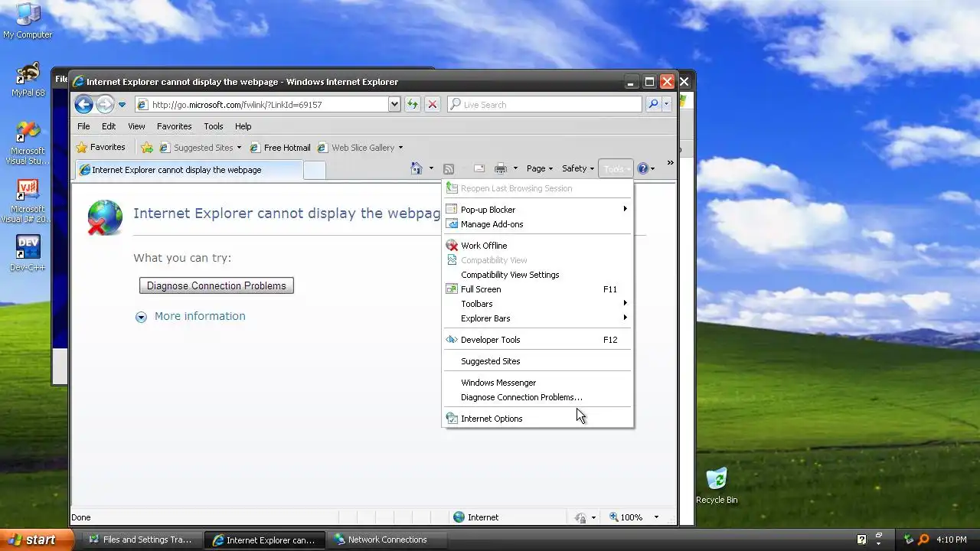This screenshot has height=551, width=980.
Task: Click the red Stop loading icon
Action: (432, 104)
